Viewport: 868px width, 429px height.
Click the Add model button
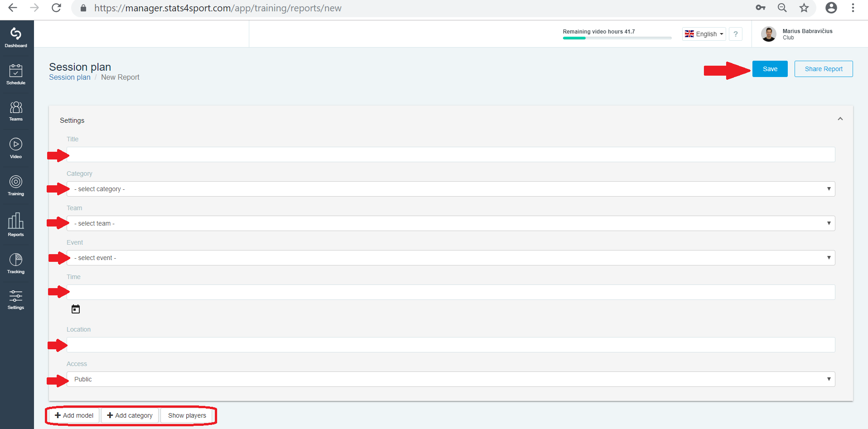coord(74,415)
